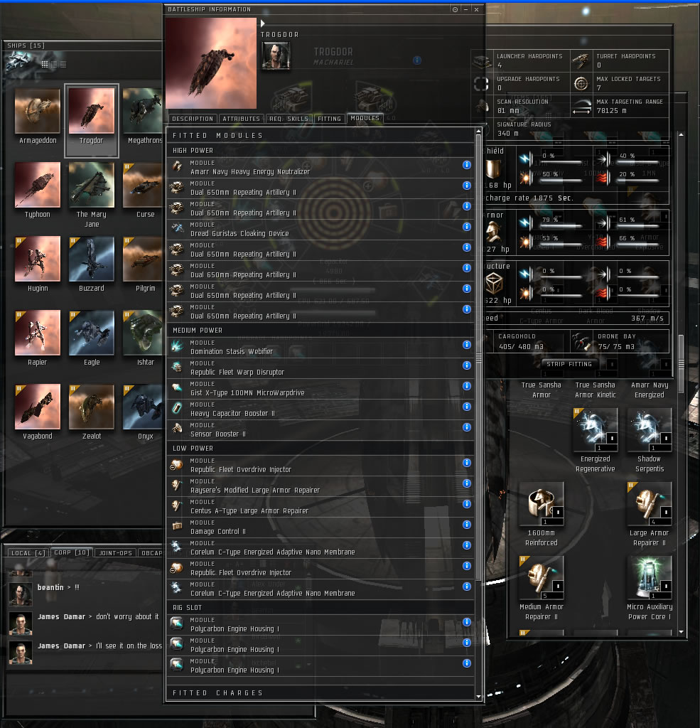
Task: Show info for Amarr Navy Heavy Energy Neutralizer
Action: click(x=467, y=165)
